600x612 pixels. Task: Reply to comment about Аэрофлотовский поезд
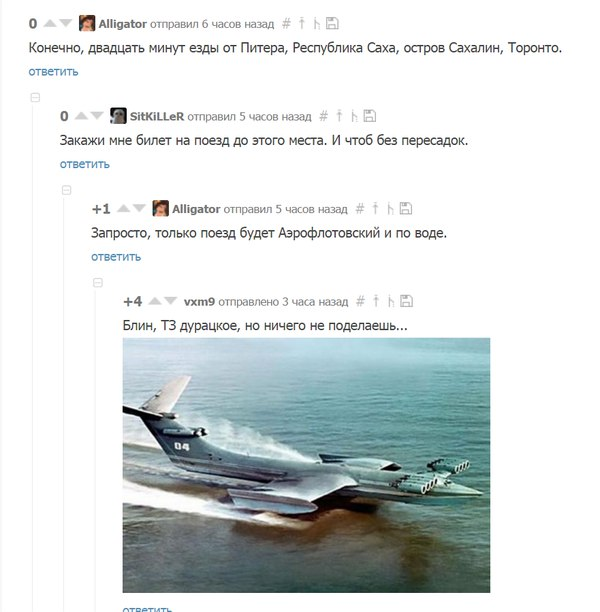tap(116, 257)
